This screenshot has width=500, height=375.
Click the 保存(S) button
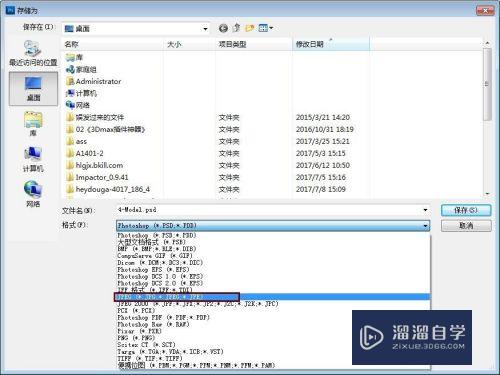click(466, 210)
